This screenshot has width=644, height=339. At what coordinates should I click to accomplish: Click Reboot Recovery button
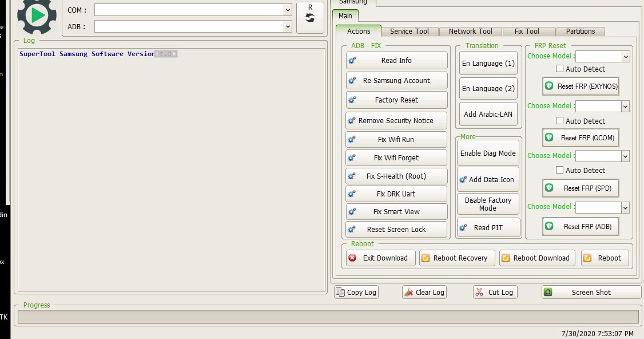[x=457, y=258]
